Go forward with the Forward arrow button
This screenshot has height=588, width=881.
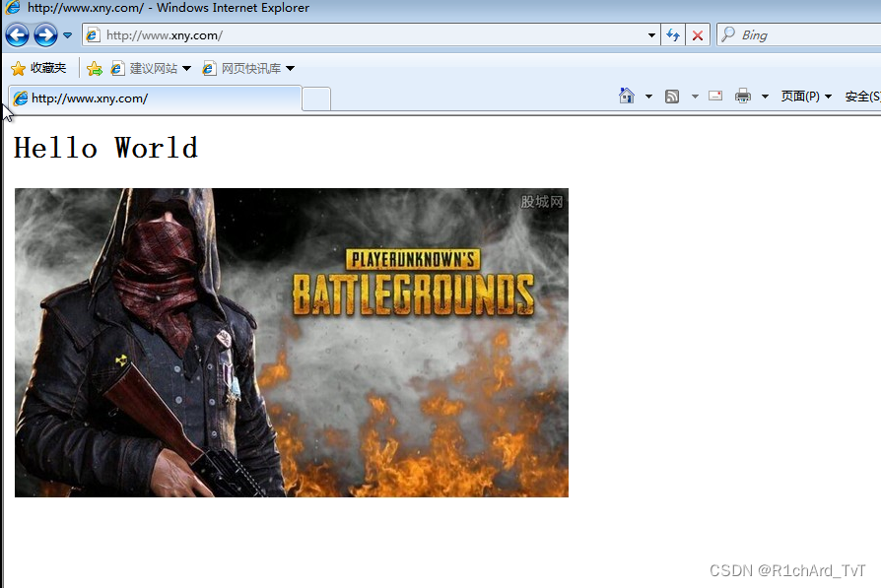point(45,35)
